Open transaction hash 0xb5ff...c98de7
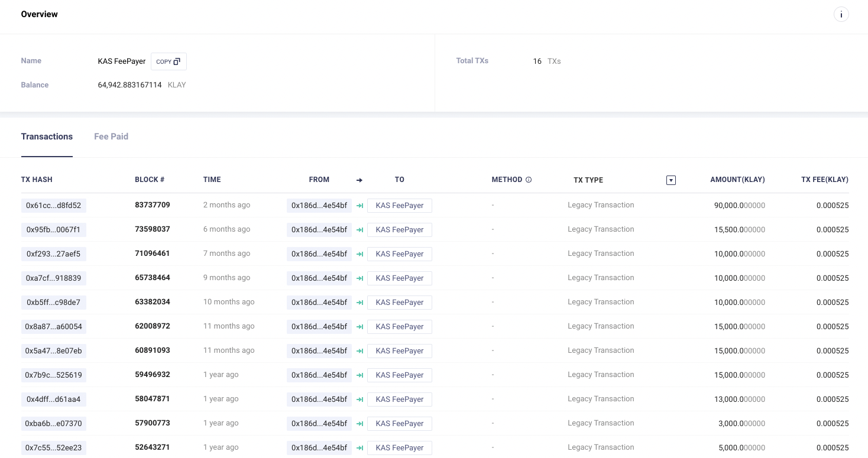Viewport: 868px width, 458px height. coord(54,303)
